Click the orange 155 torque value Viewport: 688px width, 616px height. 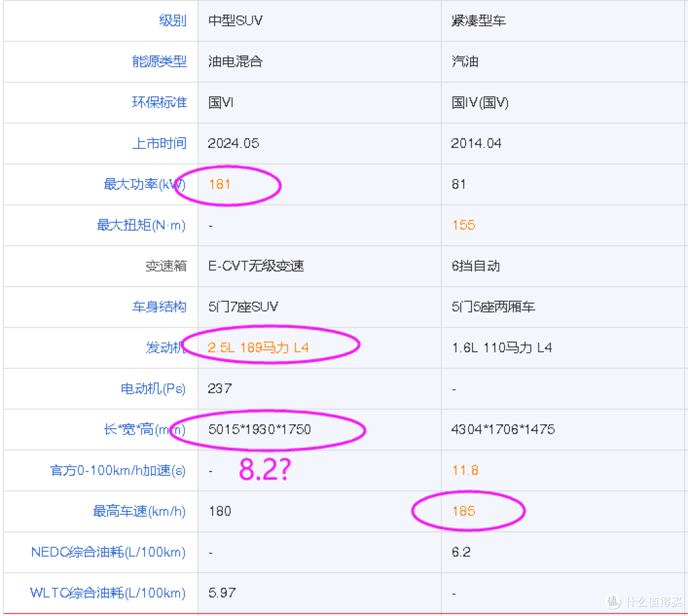point(464,225)
